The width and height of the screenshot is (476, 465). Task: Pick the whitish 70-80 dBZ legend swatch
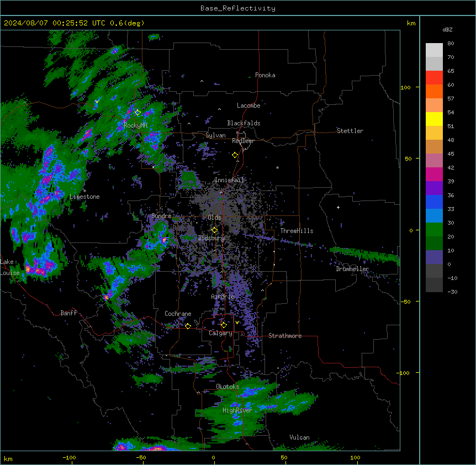click(x=434, y=50)
